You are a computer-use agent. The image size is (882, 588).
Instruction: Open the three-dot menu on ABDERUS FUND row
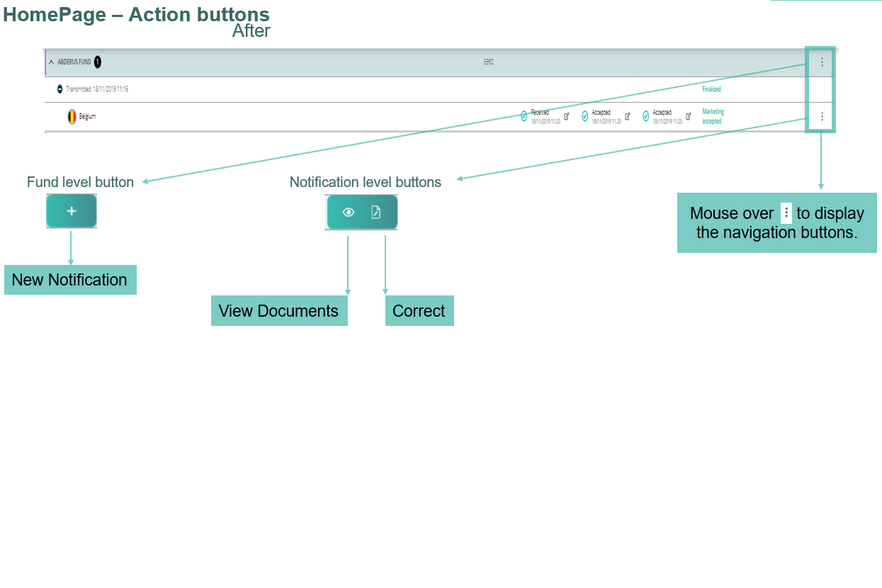(x=822, y=62)
